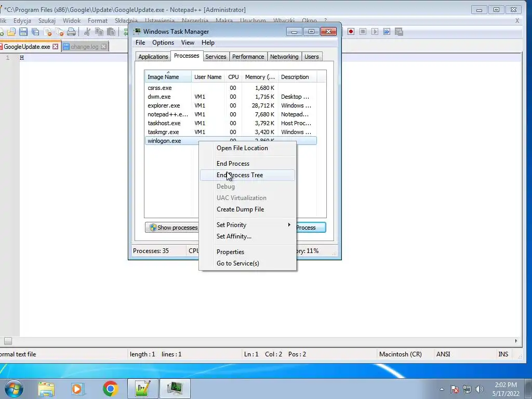This screenshot has width=532, height=399.
Task: Click network tray icon
Action: click(467, 389)
